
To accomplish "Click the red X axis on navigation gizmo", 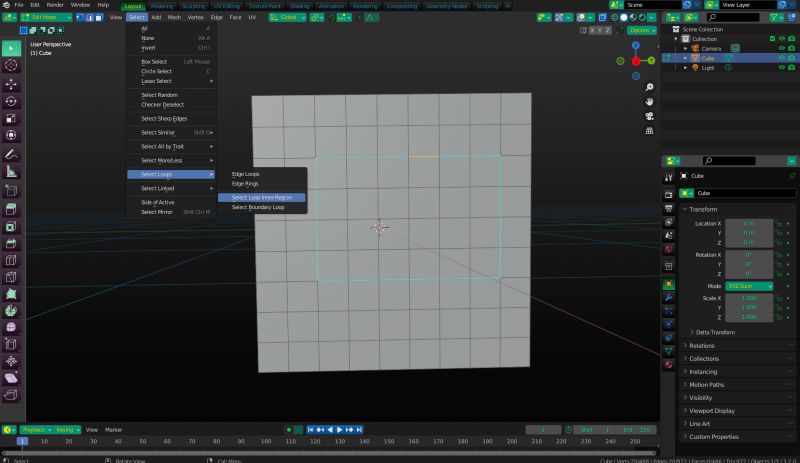I will [636, 61].
